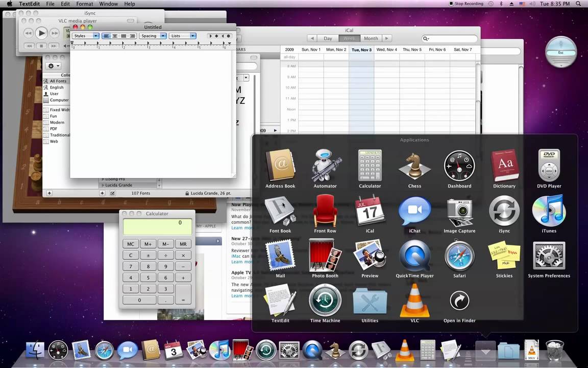Click the MC key on Calculator
This screenshot has width=588, height=368.
(131, 244)
